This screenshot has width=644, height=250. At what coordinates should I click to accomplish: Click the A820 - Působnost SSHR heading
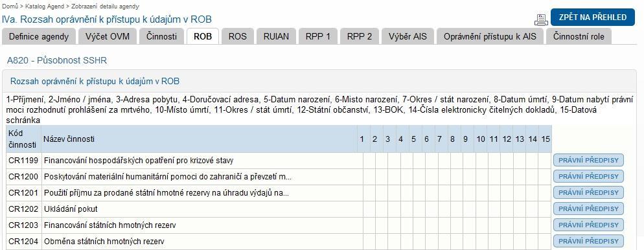point(56,60)
